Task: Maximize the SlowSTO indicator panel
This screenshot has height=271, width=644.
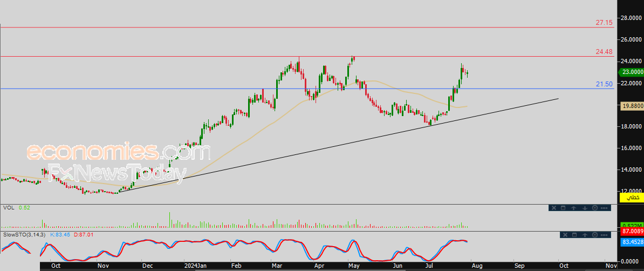Action: tap(574, 234)
